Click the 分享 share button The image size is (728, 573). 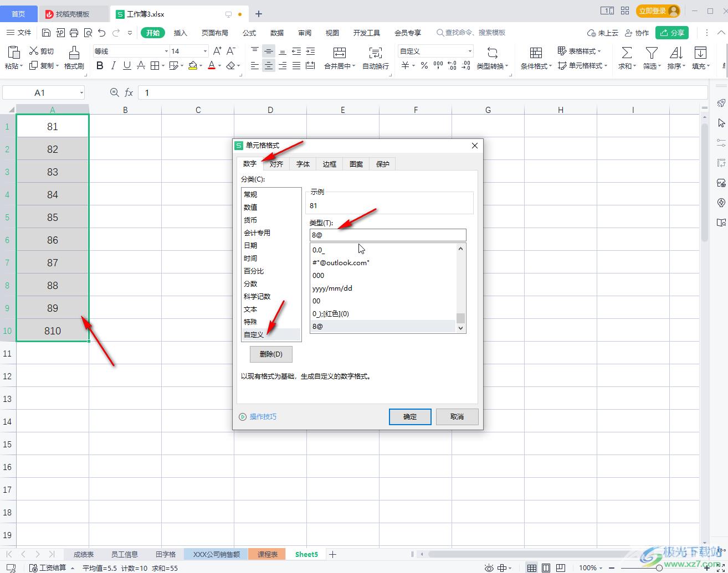[x=672, y=33]
